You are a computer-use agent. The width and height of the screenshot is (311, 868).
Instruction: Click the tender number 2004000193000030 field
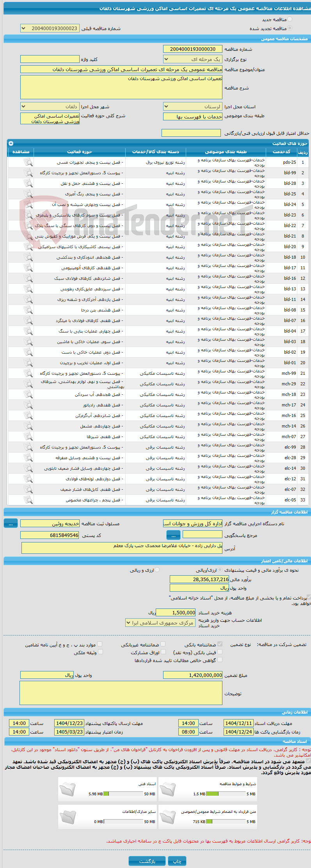click(193, 49)
